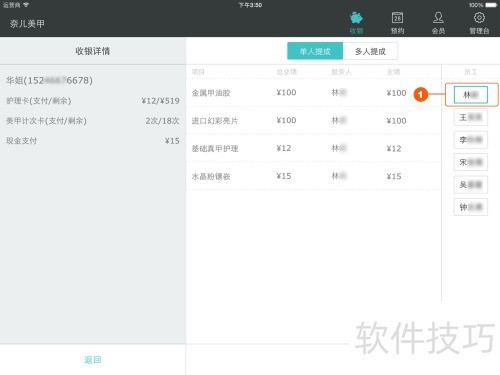Tap the 2次/18次 count card value
This screenshot has width=500, height=375.
click(162, 121)
